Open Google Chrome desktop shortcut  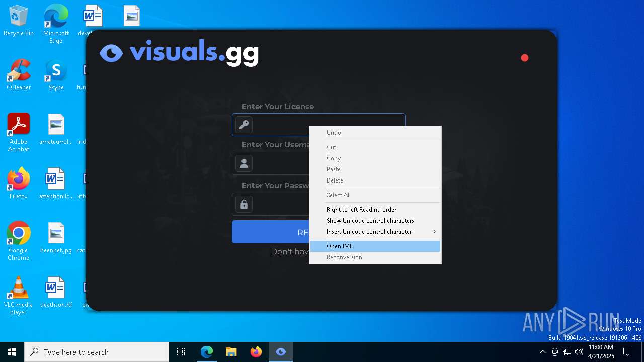pyautogui.click(x=19, y=241)
